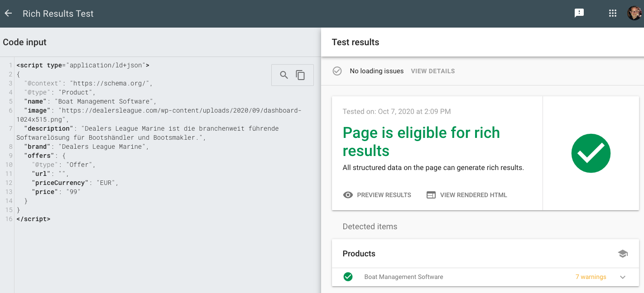Click PREVIEW RESULTS button
The image size is (644, 293).
pyautogui.click(x=384, y=195)
